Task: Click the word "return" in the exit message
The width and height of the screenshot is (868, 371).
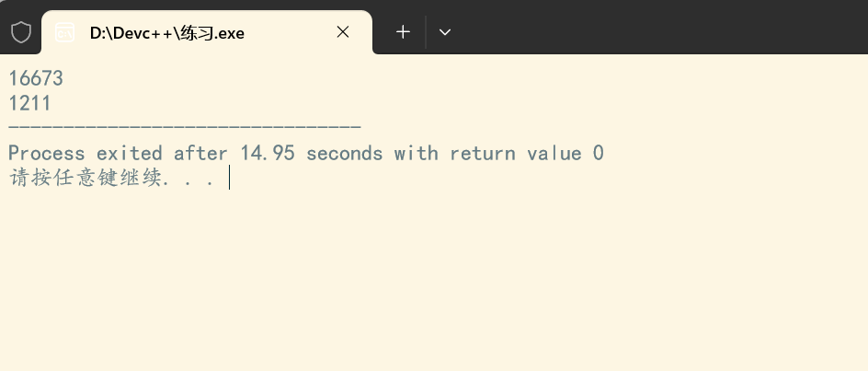Action: click(x=482, y=153)
